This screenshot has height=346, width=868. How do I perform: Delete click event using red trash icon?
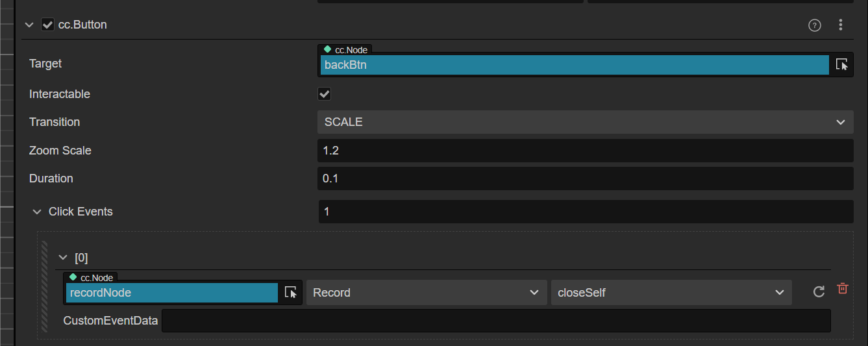point(843,289)
